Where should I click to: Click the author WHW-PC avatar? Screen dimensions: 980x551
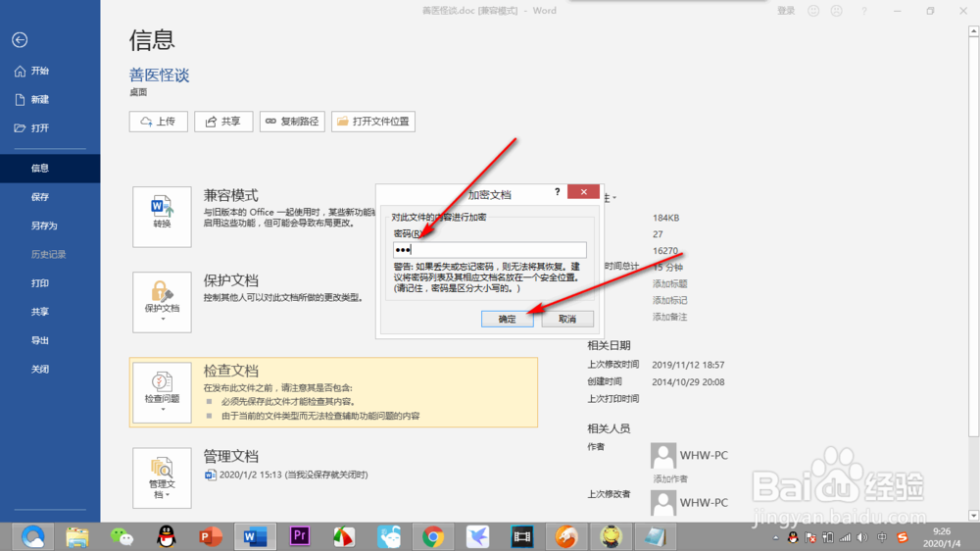663,455
